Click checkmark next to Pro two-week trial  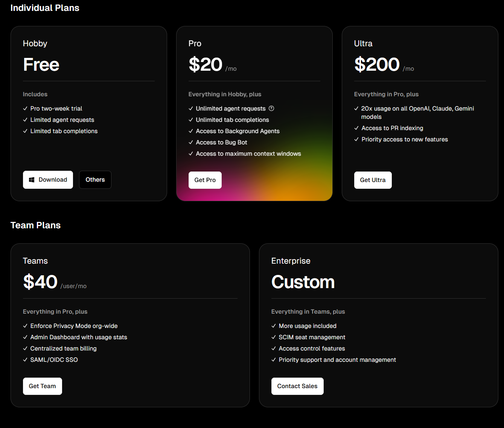[x=25, y=108]
